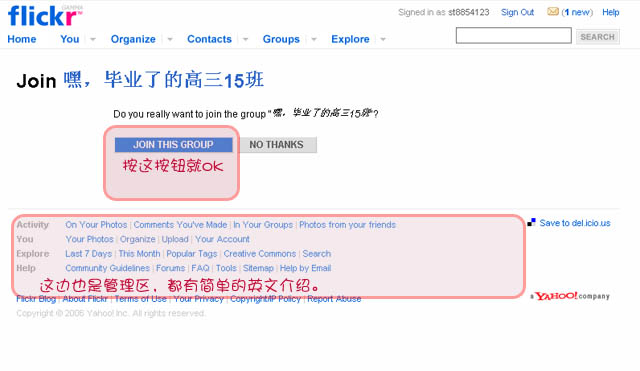640x371 pixels.
Task: Click the SEARCH button
Action: [598, 37]
